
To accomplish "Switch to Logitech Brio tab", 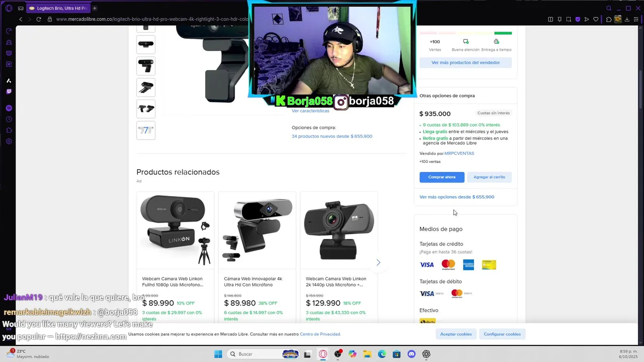I will 58,8.
